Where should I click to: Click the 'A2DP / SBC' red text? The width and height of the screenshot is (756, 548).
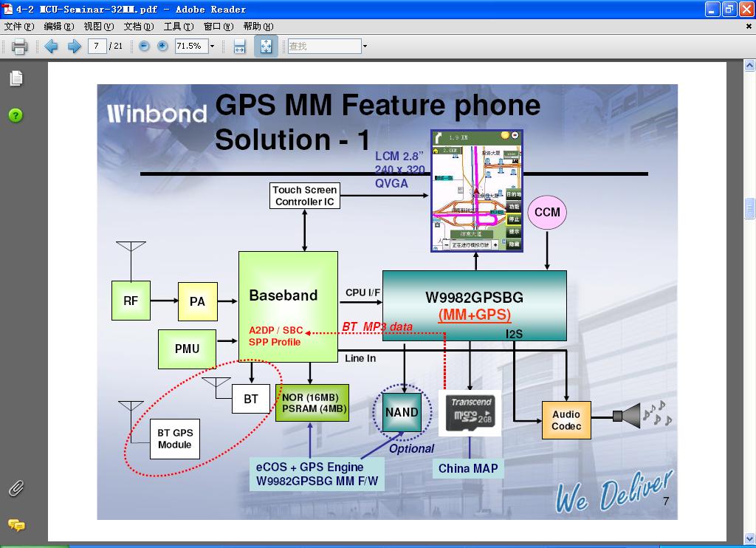276,330
